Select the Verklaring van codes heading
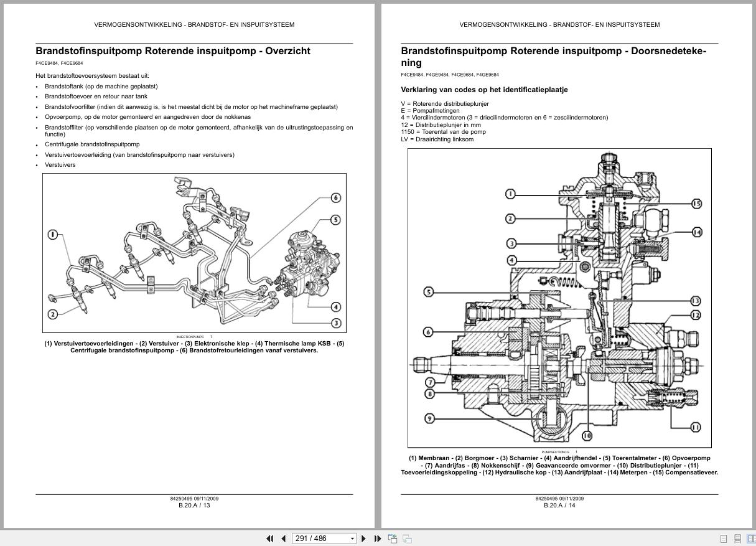756x546 pixels. tap(484, 89)
